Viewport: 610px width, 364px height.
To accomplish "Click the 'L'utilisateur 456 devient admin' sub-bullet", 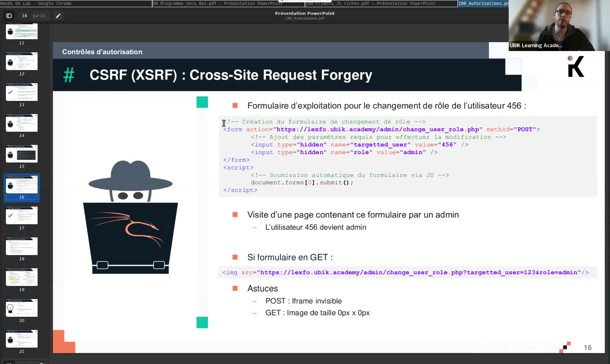I will coord(316,227).
